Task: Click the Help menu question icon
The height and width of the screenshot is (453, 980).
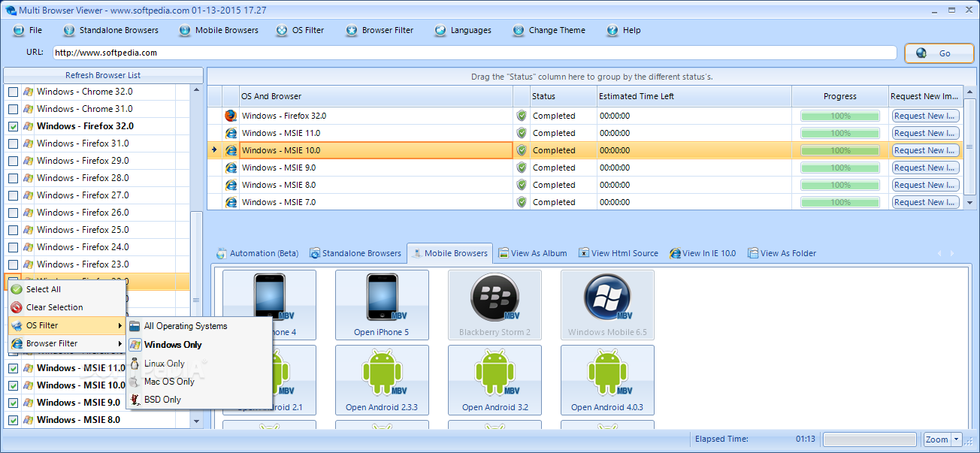Action: tap(612, 31)
